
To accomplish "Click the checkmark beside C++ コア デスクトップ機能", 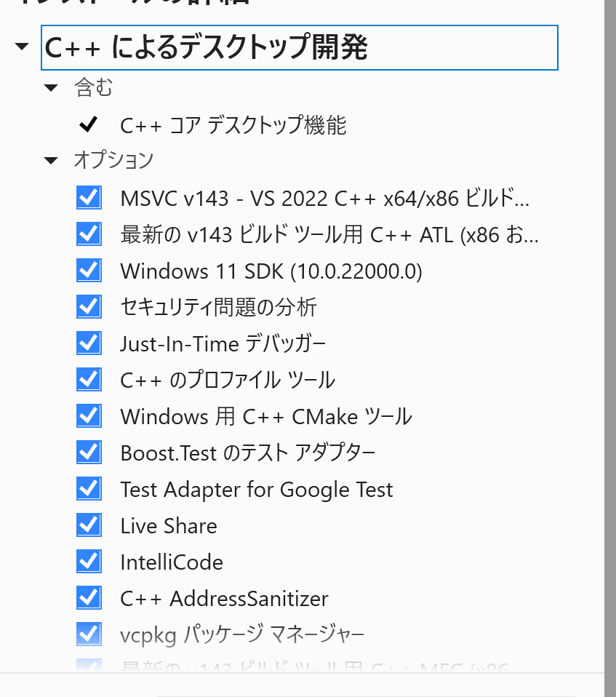I will tap(87, 124).
